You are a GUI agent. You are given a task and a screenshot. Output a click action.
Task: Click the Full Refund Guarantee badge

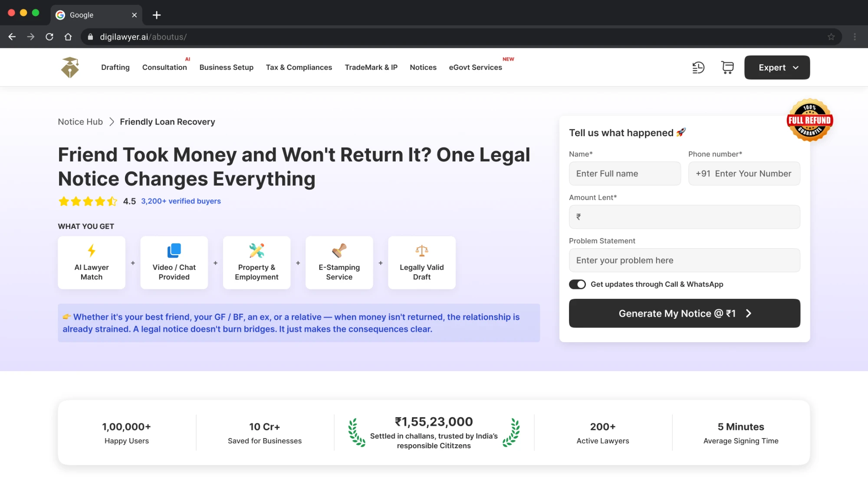pos(810,120)
